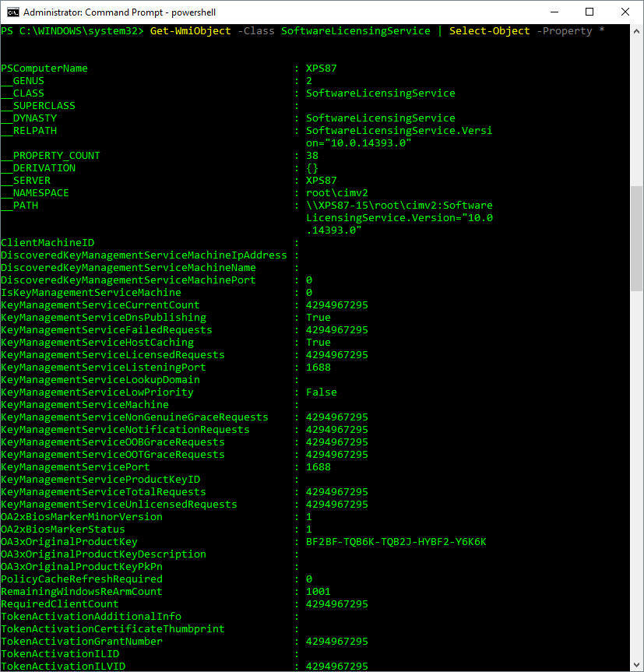Click the RemainingWindowsReArmCount value 1001
The image size is (644, 672).
point(318,591)
